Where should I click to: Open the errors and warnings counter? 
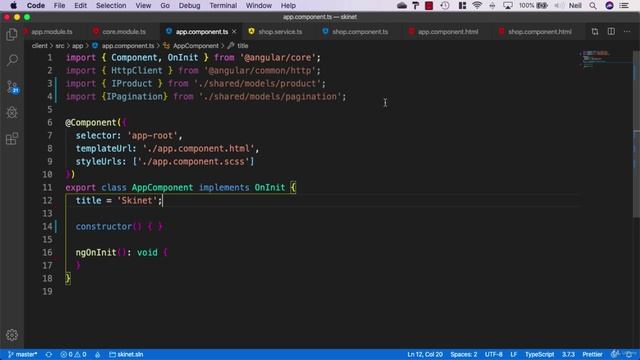click(73, 354)
